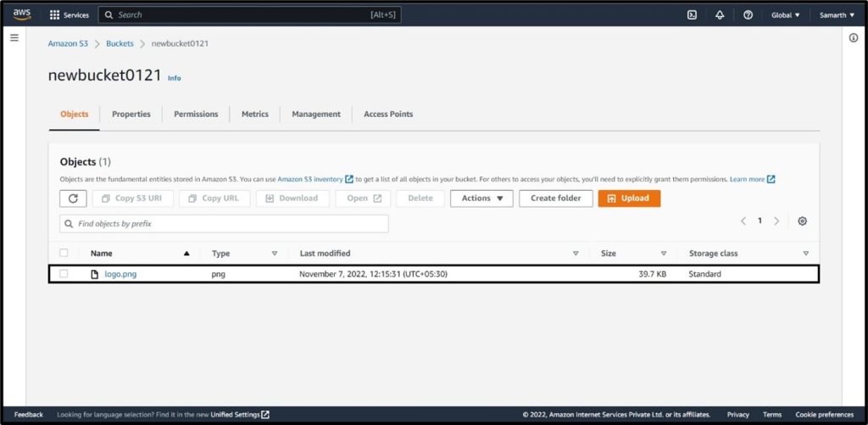This screenshot has height=425, width=868.
Task: Open the Samarth account dropdown
Action: tap(837, 15)
